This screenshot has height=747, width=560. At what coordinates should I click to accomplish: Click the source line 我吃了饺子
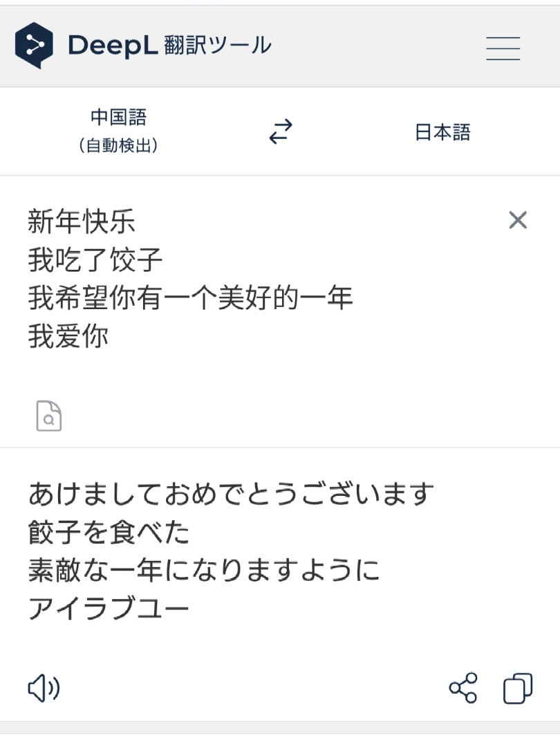click(x=95, y=259)
